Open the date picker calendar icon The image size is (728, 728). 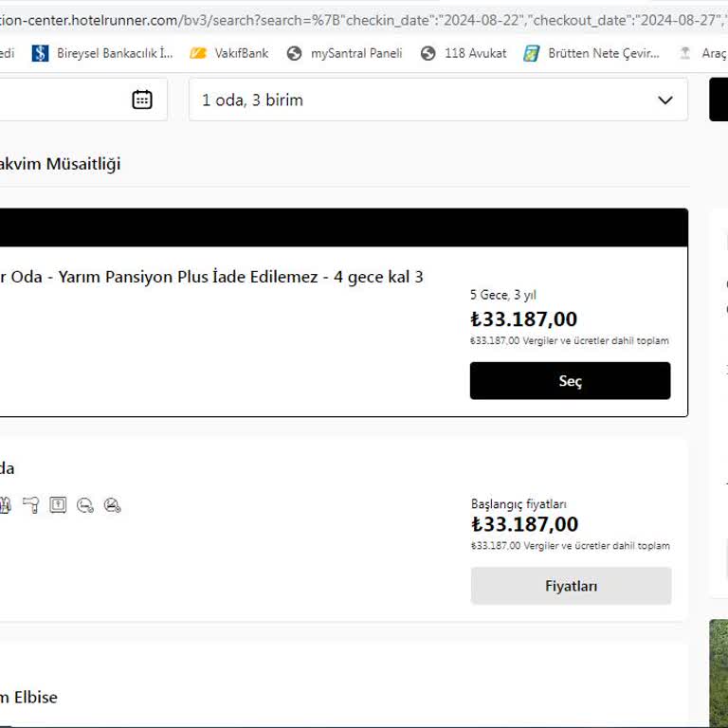pos(142,100)
